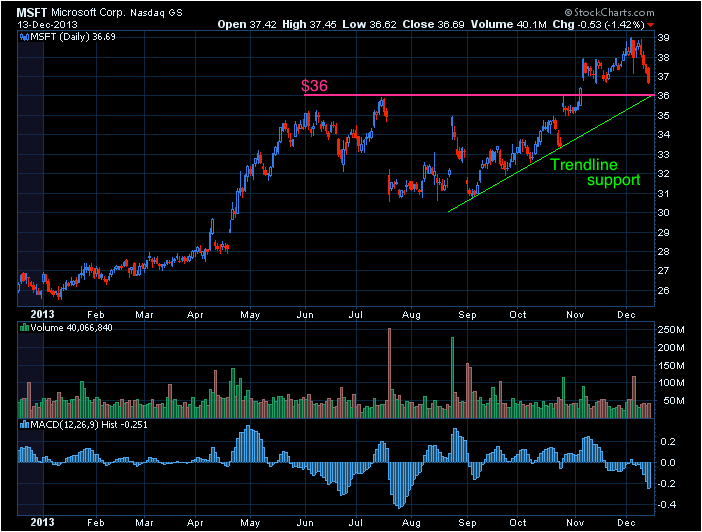Image resolution: width=702 pixels, height=532 pixels.
Task: Click the 39 price axis label
Action: [663, 38]
